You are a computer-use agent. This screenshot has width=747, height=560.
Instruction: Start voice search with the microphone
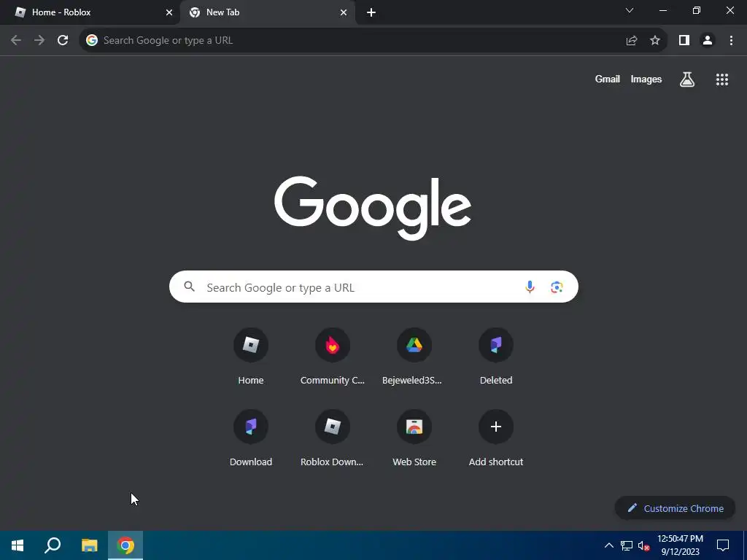point(530,287)
